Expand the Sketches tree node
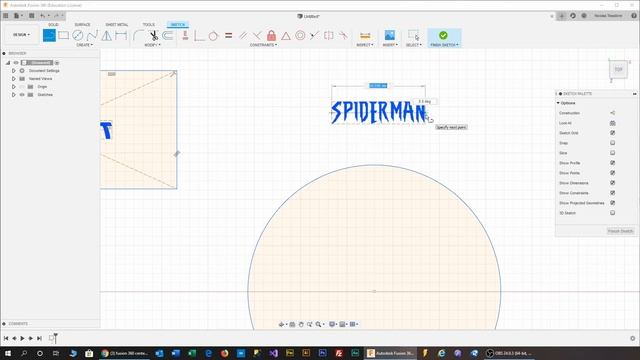 point(13,95)
